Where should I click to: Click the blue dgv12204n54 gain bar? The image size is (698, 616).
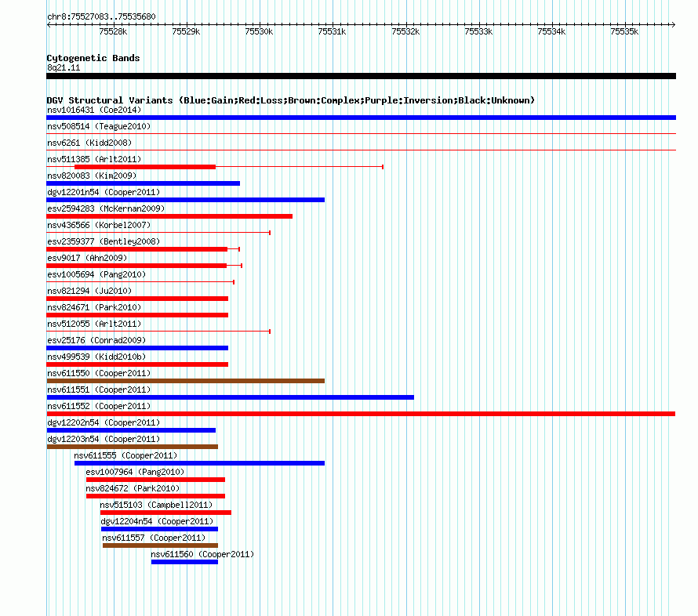[x=159, y=529]
